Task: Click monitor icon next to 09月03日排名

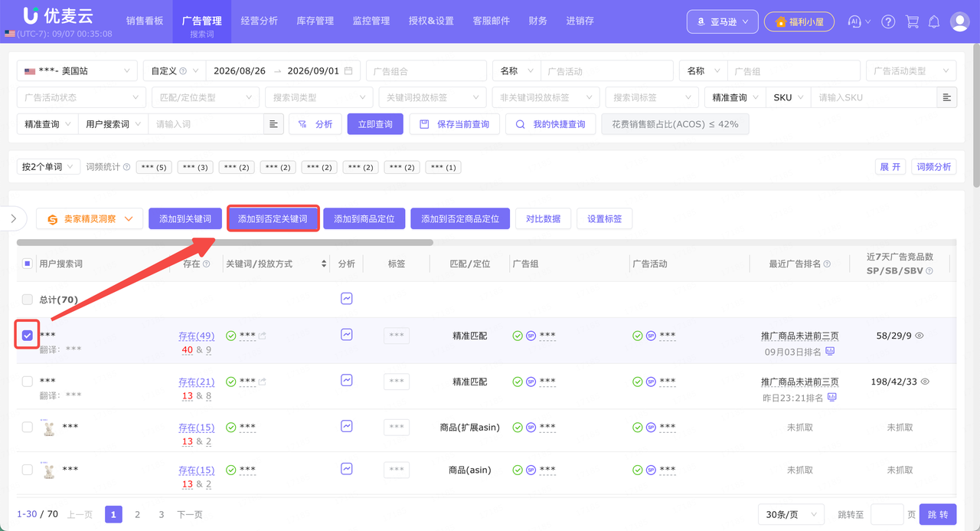Action: pos(830,352)
